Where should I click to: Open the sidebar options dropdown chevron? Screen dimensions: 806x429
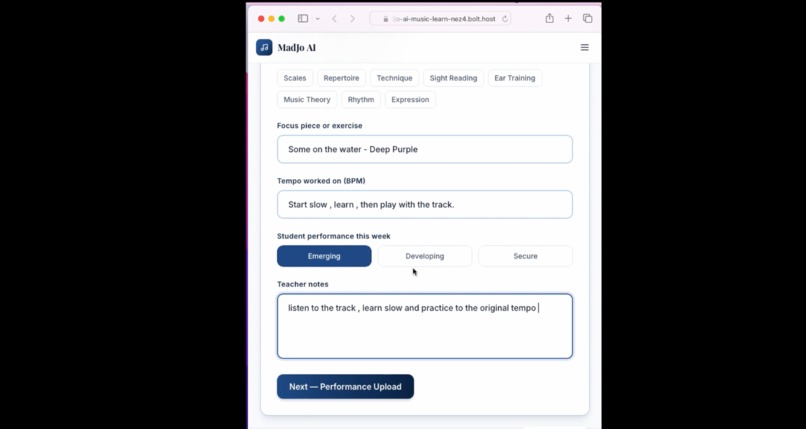point(317,18)
